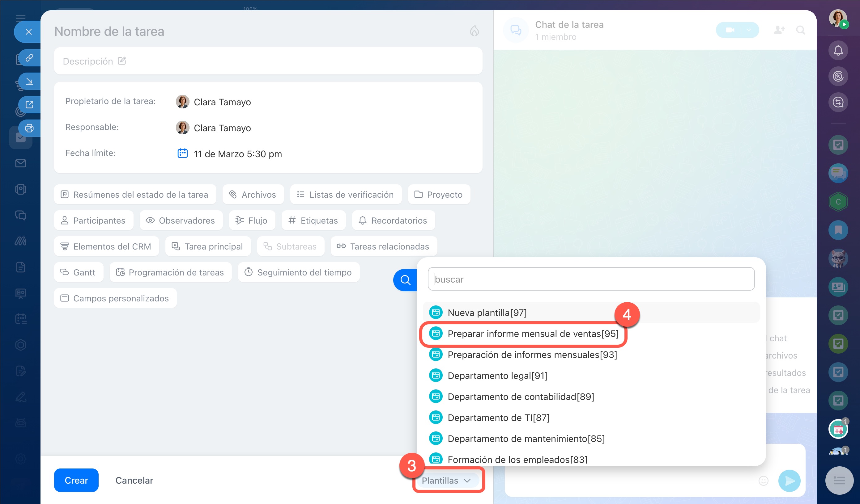Select Preparar informe mensual de ventas template

pyautogui.click(x=532, y=334)
